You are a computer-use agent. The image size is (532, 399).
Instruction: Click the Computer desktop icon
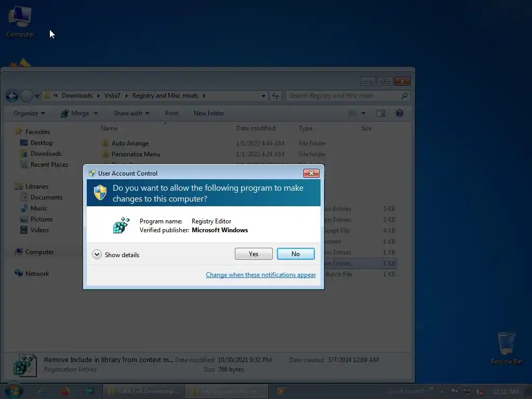tap(20, 21)
